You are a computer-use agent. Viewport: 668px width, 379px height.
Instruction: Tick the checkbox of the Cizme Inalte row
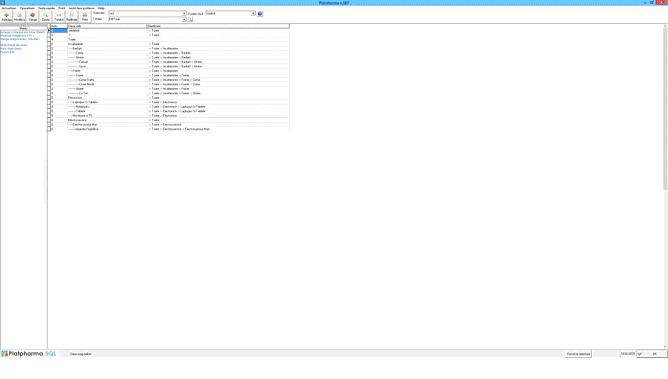tap(49, 80)
